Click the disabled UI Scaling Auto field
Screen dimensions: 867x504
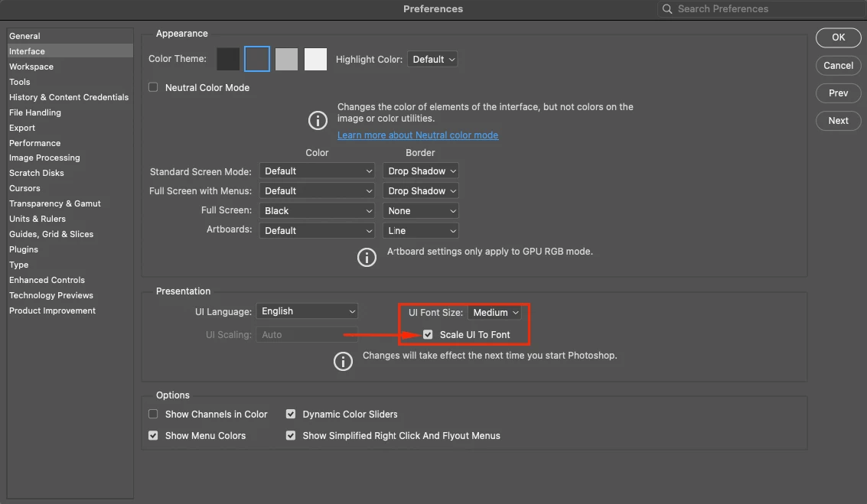click(x=307, y=334)
